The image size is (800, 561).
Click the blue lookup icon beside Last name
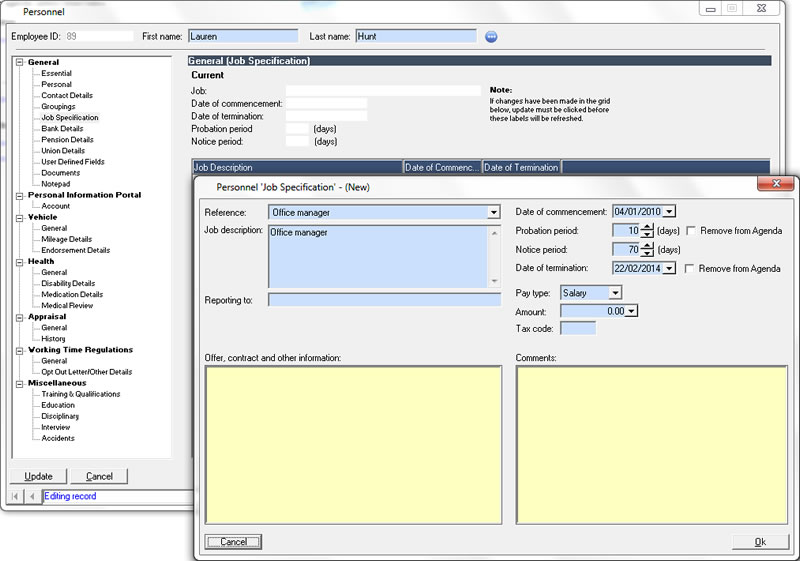tap(491, 37)
